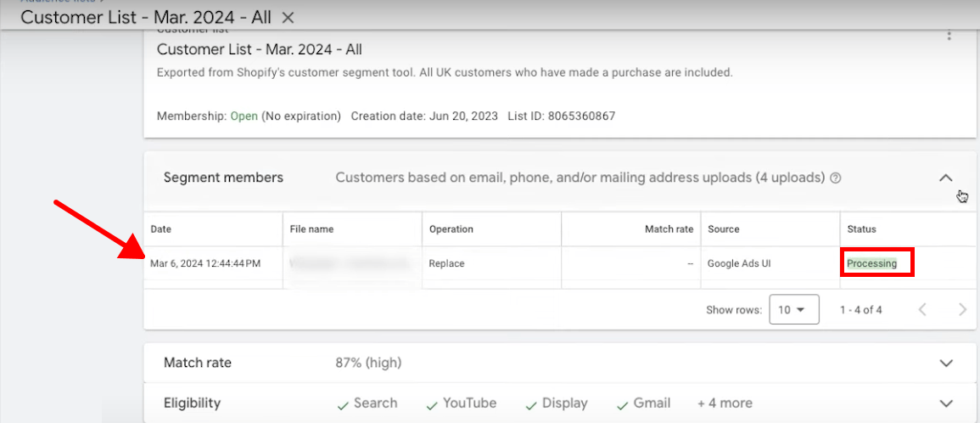Click the blurred file name cell
Image resolution: width=980 pixels, height=423 pixels.
coord(352,263)
